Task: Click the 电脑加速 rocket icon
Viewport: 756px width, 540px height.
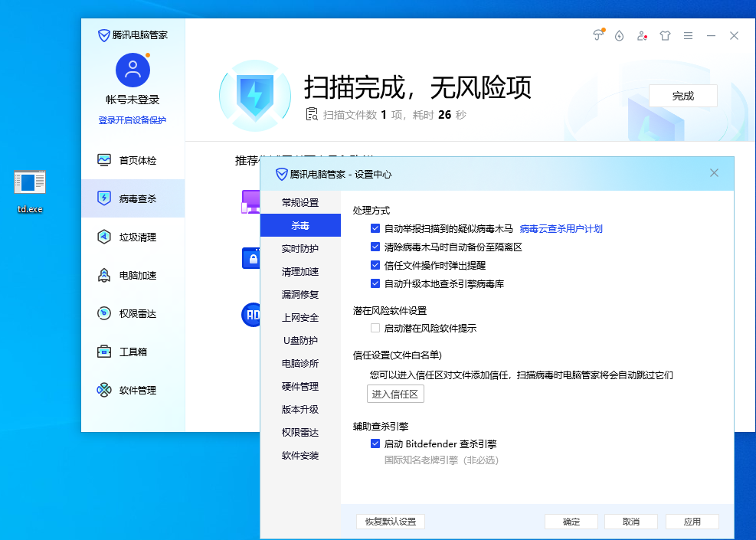Action: (x=104, y=276)
